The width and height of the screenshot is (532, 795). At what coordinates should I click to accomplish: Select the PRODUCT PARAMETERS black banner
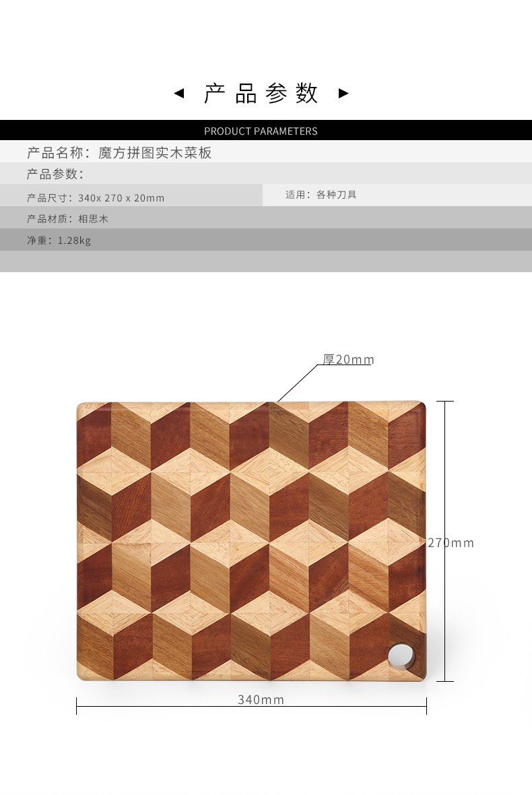[266, 130]
